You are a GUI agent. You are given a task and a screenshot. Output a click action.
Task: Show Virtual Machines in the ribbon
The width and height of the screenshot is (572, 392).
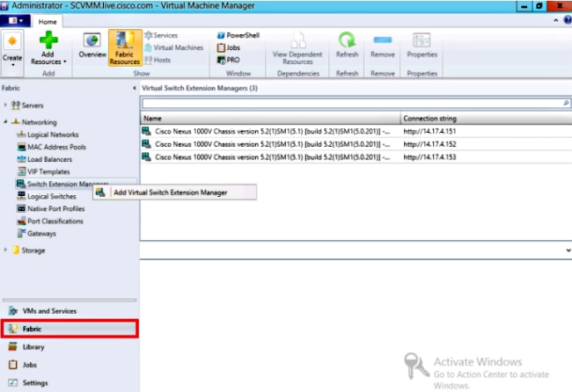173,47
